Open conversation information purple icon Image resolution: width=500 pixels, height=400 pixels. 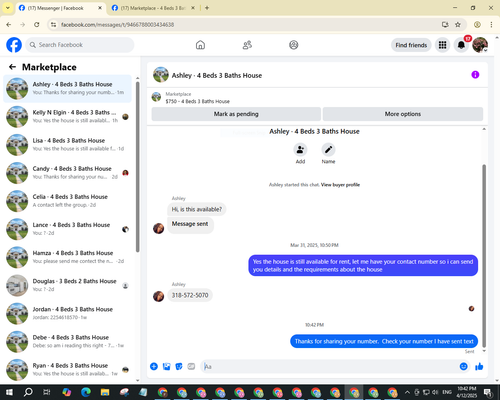(475, 75)
